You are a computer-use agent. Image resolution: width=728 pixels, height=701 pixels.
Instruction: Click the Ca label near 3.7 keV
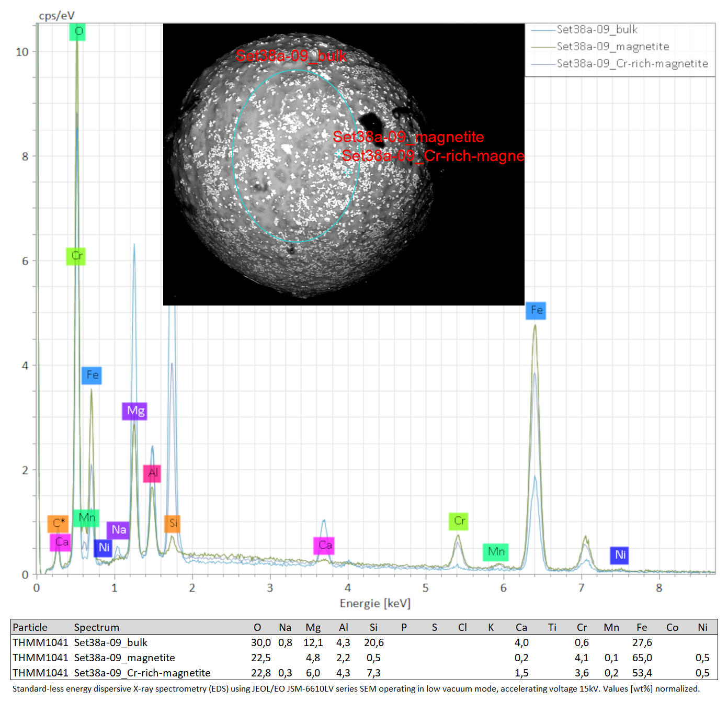324,546
